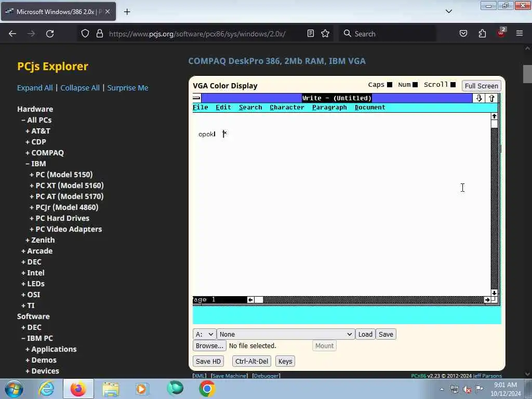List all tabs with chevron icon
Image resolution: width=532 pixels, height=399 pixels.
coord(449,11)
